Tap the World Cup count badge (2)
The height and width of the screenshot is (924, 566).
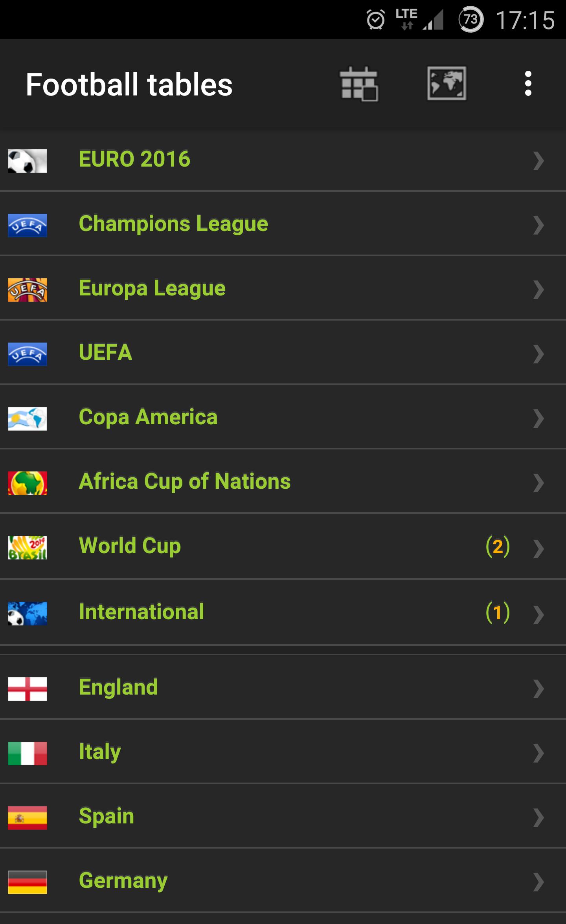point(498,546)
